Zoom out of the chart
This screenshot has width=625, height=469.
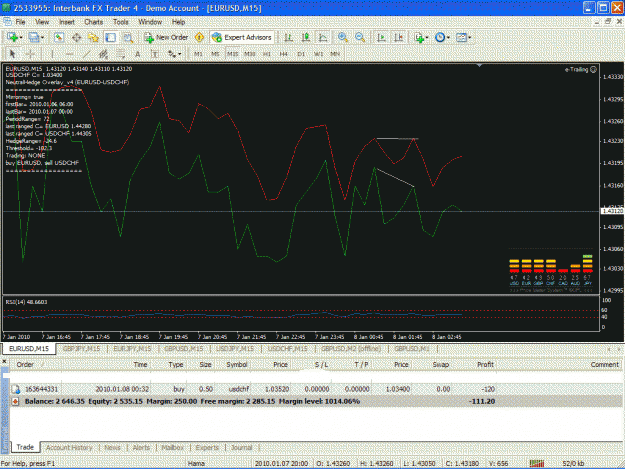pyautogui.click(x=360, y=37)
